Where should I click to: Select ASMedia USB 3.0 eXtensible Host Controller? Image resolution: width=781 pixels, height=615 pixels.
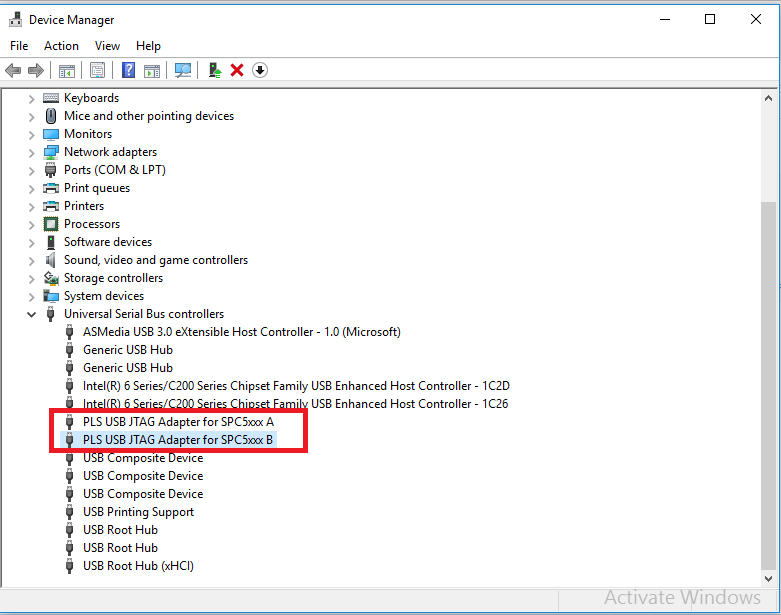tap(242, 332)
